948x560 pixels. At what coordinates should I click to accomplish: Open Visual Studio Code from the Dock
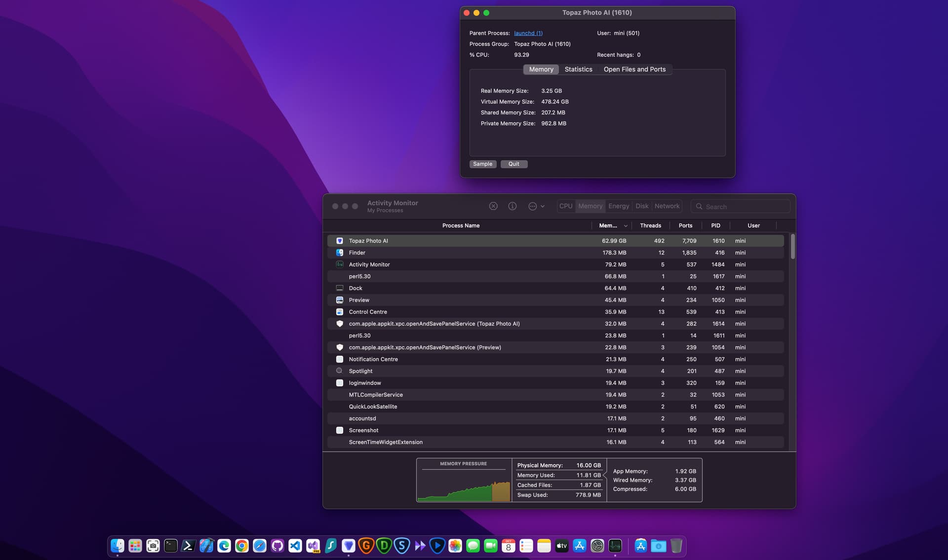click(x=295, y=546)
